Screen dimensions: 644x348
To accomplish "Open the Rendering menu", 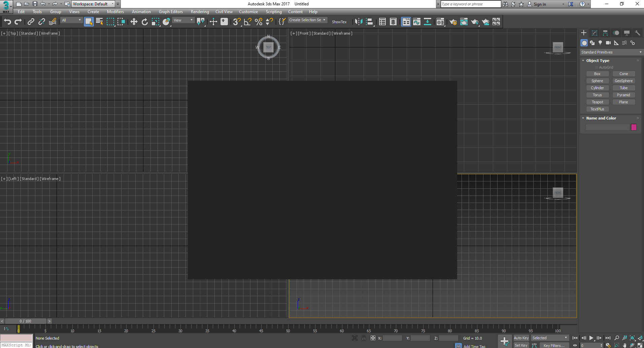I will (x=200, y=12).
